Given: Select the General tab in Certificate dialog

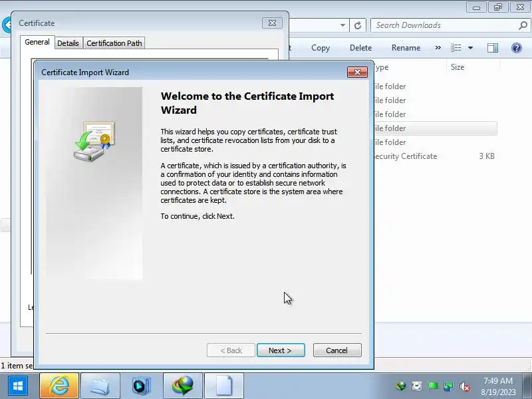Looking at the screenshot, I should tap(37, 42).
